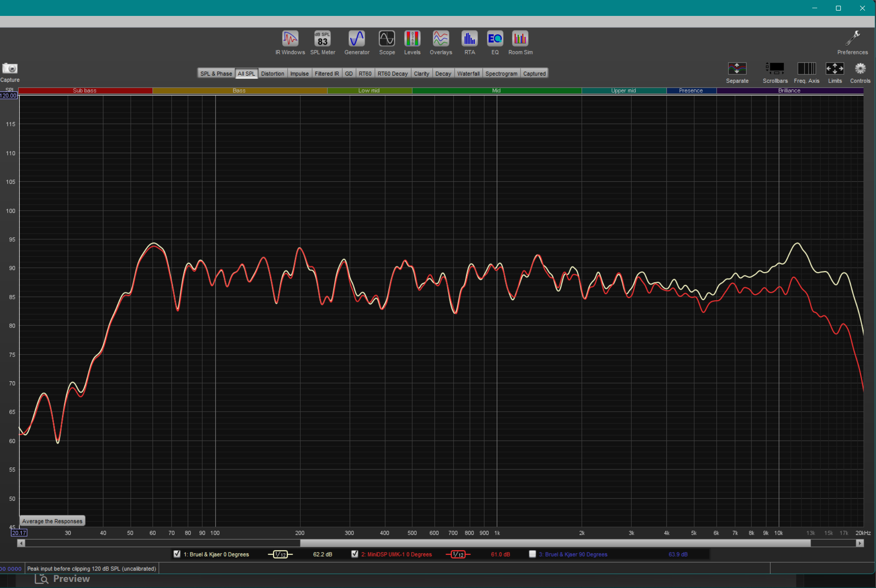Open the Decay tab

(x=443, y=73)
